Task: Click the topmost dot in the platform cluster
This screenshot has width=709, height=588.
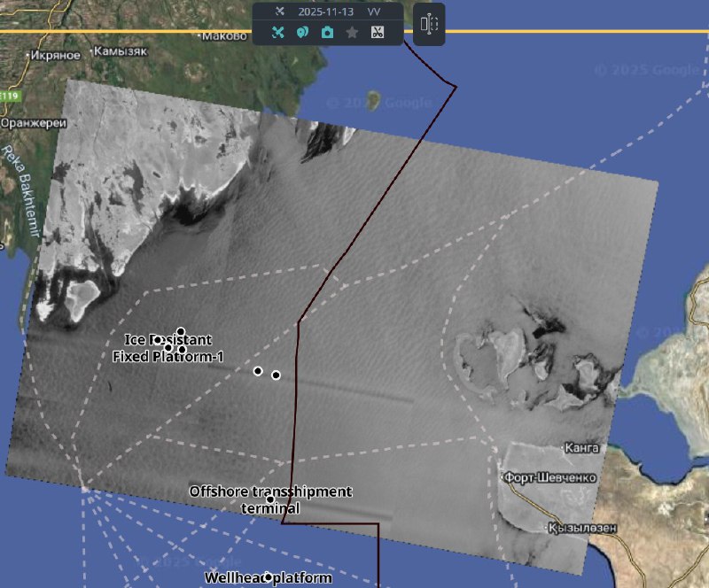Action: [x=181, y=332]
